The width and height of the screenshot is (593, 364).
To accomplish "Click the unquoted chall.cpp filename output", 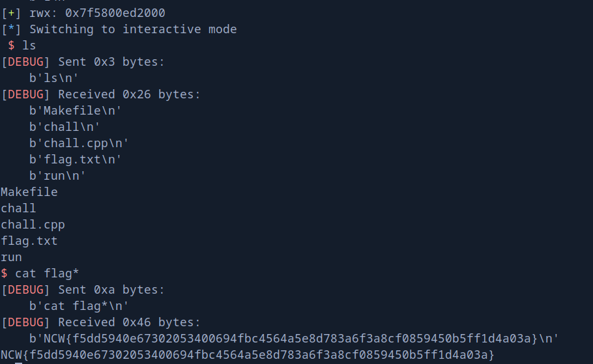I will (x=33, y=225).
